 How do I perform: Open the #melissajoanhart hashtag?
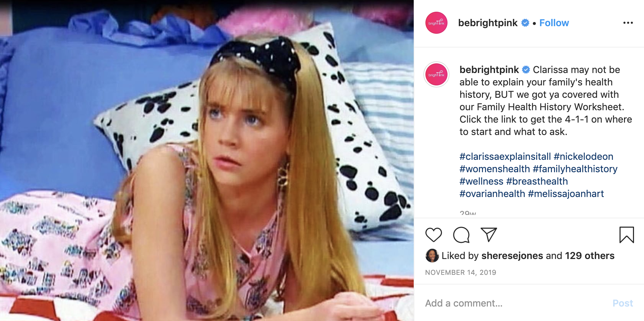pos(566,194)
